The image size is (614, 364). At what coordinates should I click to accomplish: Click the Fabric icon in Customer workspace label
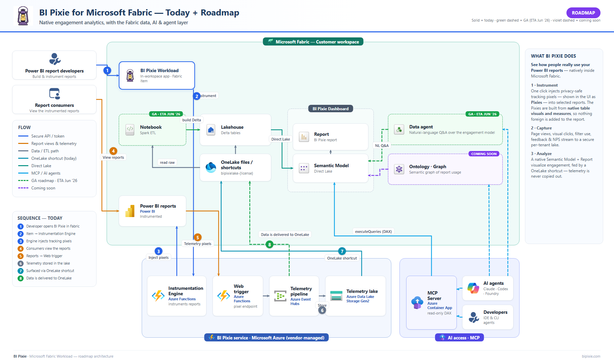click(x=270, y=41)
